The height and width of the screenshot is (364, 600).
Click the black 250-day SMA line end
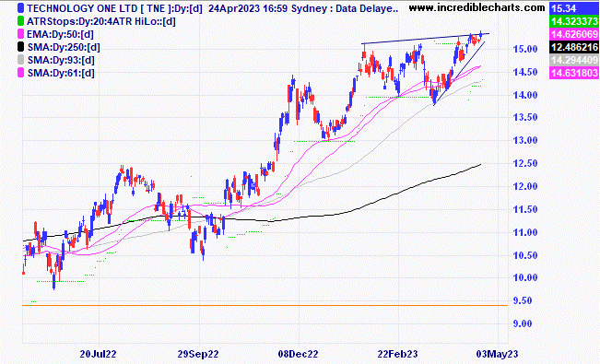coord(480,165)
